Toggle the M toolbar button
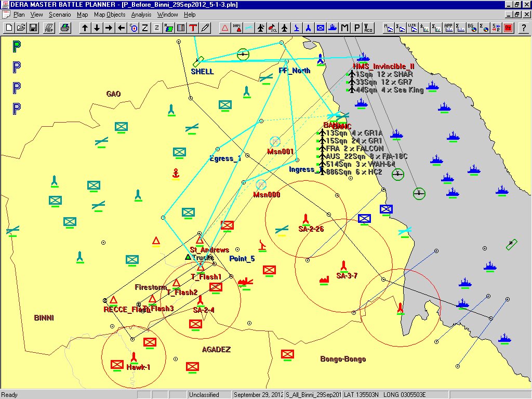This screenshot has width=532, height=399. [x=344, y=28]
